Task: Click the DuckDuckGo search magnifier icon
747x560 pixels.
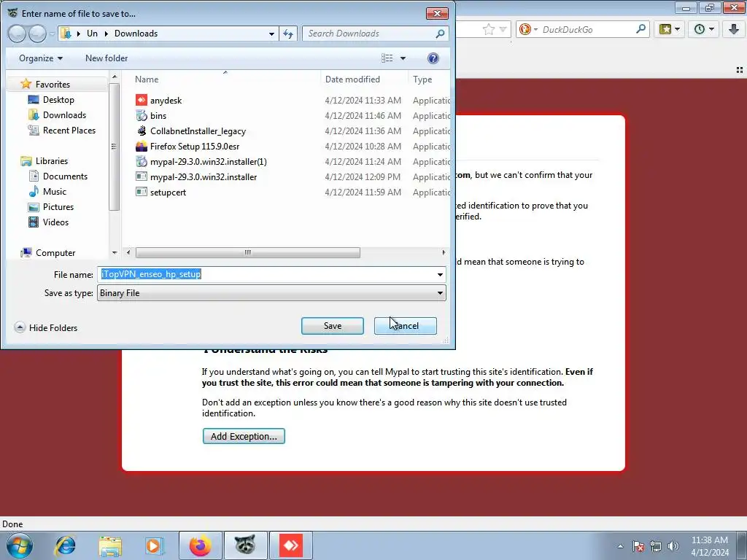Action: (x=640, y=29)
